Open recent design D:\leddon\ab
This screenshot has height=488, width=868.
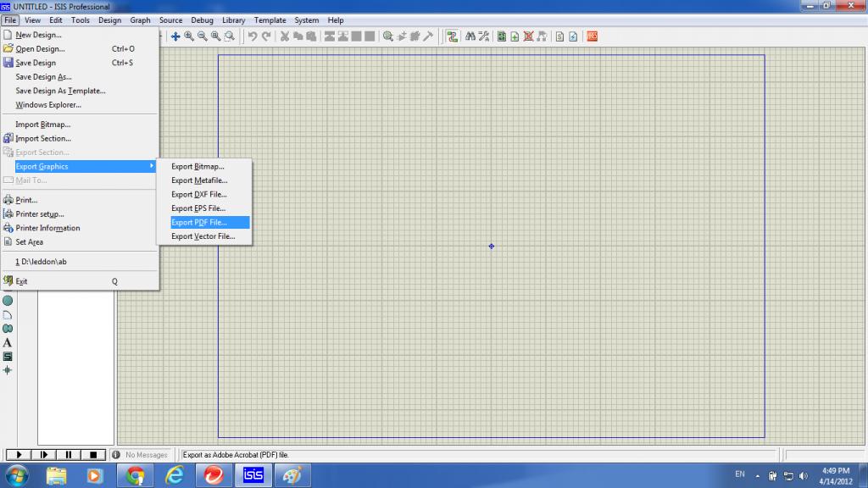tap(41, 262)
